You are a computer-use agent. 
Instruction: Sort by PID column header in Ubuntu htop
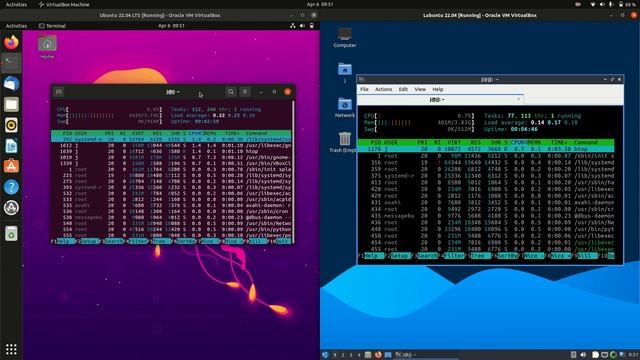pyautogui.click(x=67, y=133)
